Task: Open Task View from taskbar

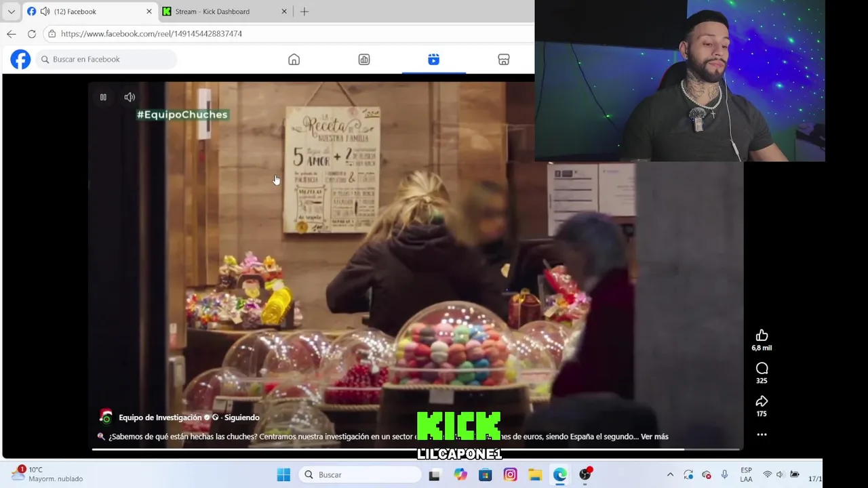Action: point(434,475)
